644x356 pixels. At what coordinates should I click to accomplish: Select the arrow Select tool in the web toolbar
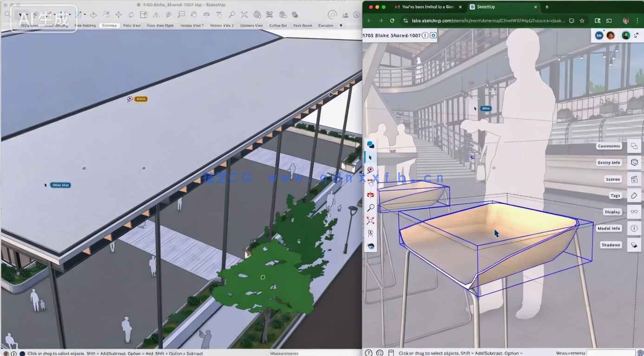(x=371, y=157)
